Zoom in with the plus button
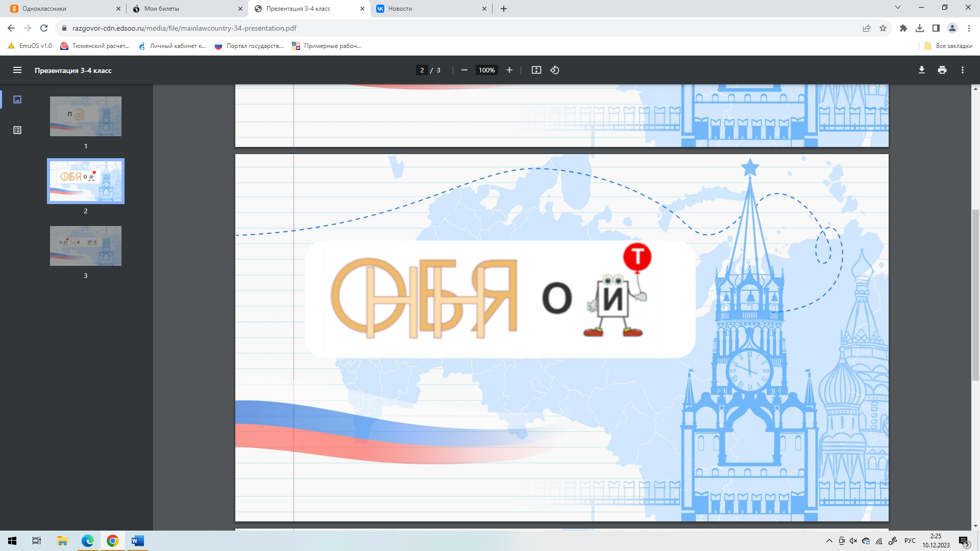980x551 pixels. tap(509, 70)
